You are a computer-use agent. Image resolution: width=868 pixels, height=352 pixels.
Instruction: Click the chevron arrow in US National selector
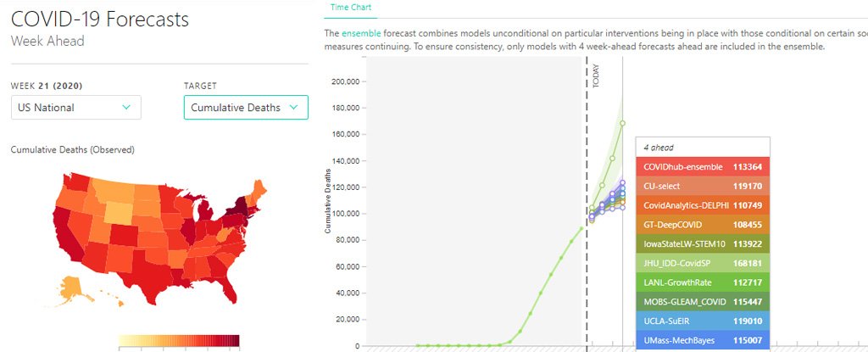click(126, 108)
